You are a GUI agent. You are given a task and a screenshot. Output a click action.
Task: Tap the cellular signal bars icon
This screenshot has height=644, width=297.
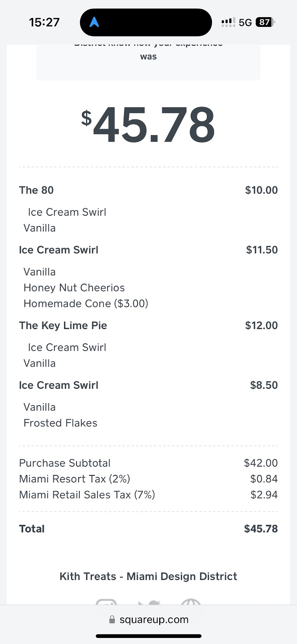pos(228,22)
